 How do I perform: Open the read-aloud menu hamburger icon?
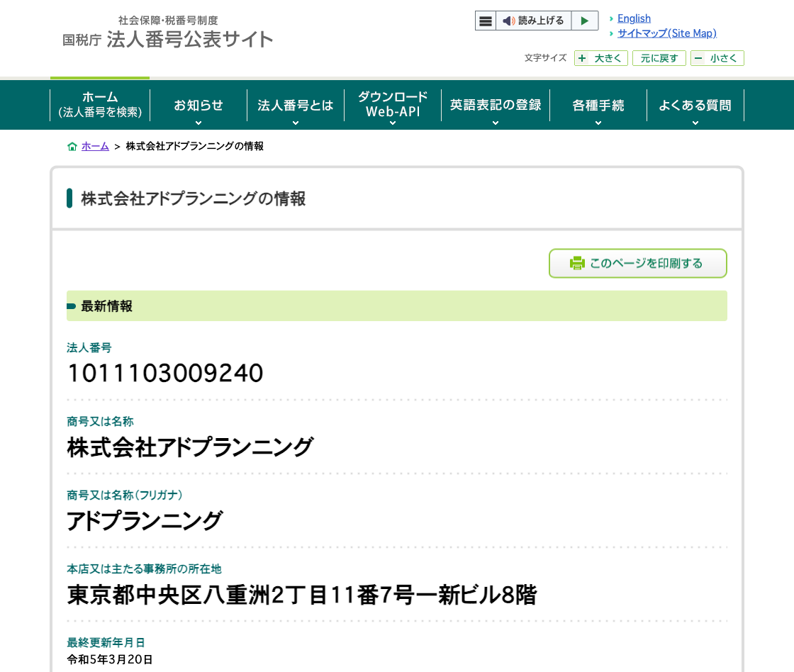coord(485,21)
